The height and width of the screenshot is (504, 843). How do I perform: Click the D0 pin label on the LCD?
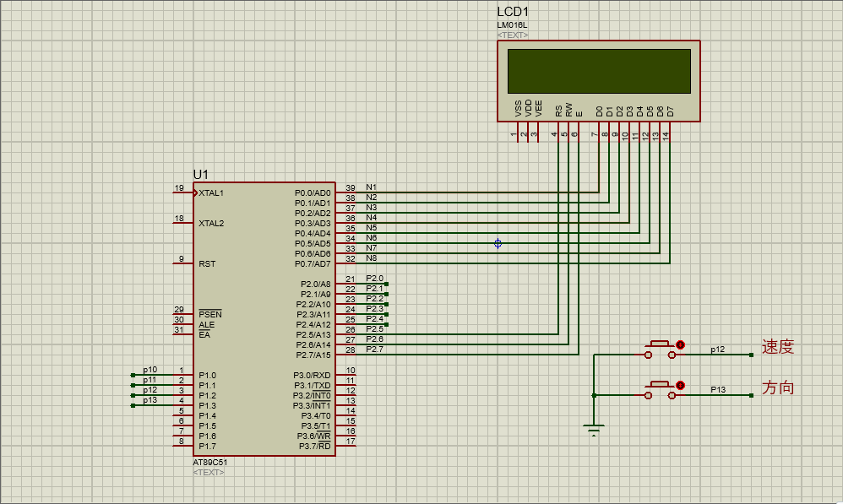(x=599, y=111)
